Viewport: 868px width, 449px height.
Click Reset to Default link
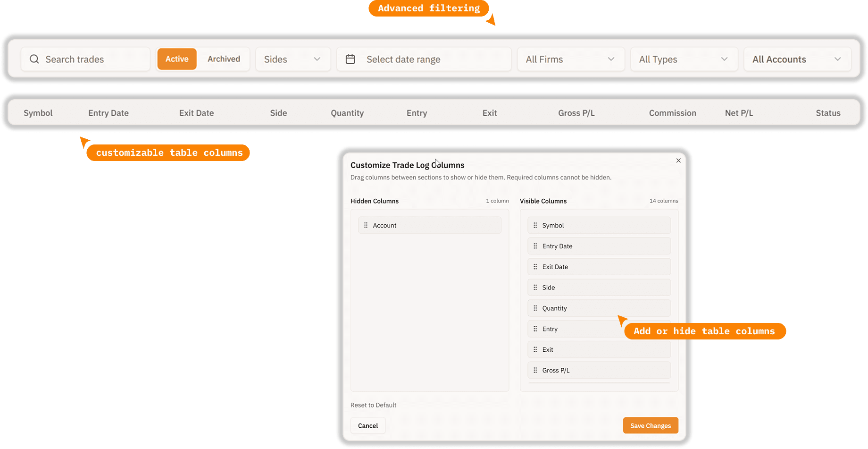point(373,405)
